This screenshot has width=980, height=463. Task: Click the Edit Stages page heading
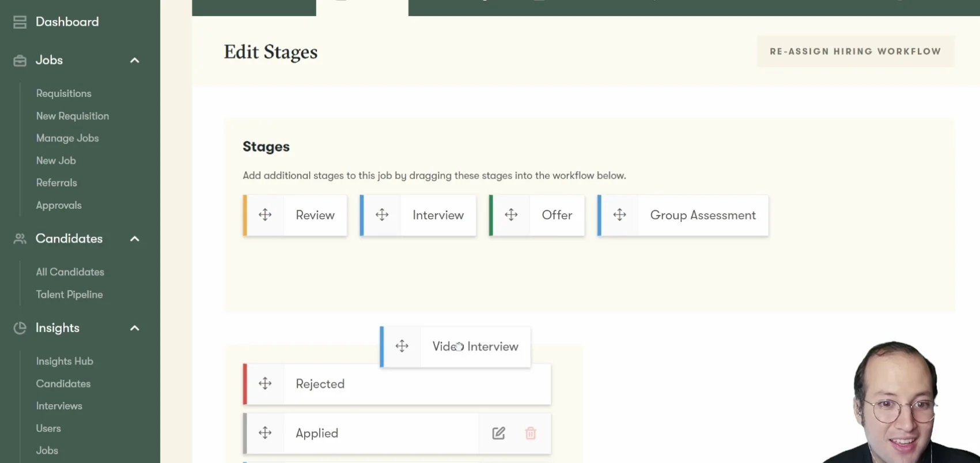[271, 52]
